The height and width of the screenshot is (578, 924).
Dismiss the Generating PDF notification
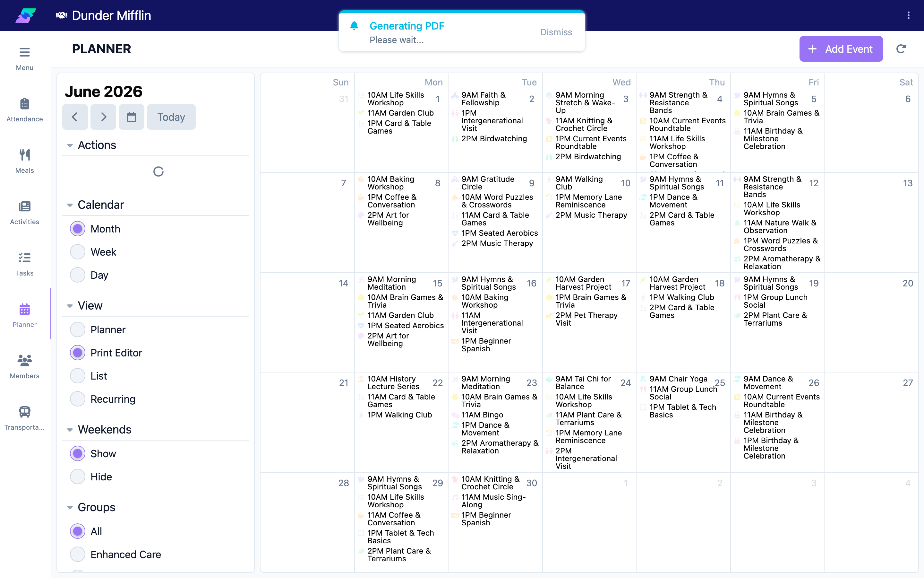tap(556, 32)
